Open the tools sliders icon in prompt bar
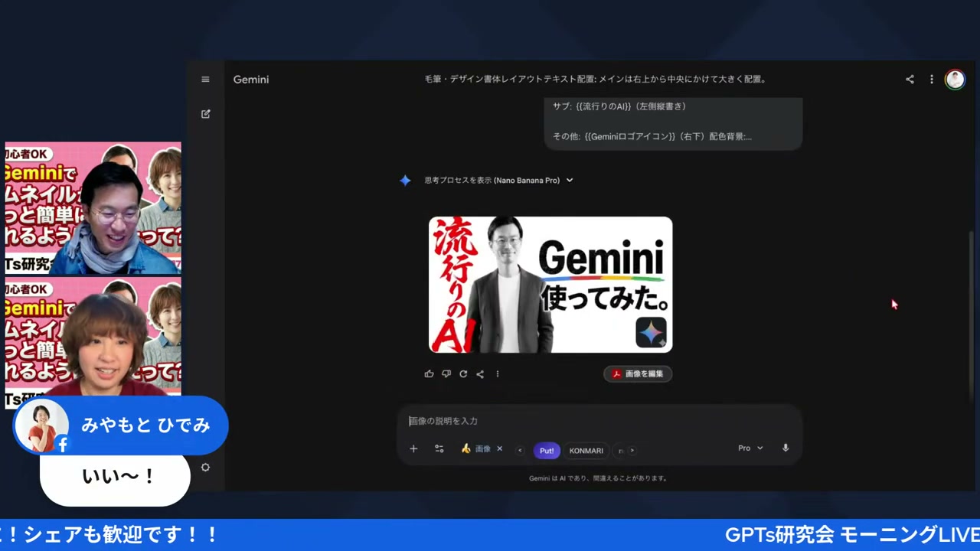This screenshot has width=980, height=551. 439,448
